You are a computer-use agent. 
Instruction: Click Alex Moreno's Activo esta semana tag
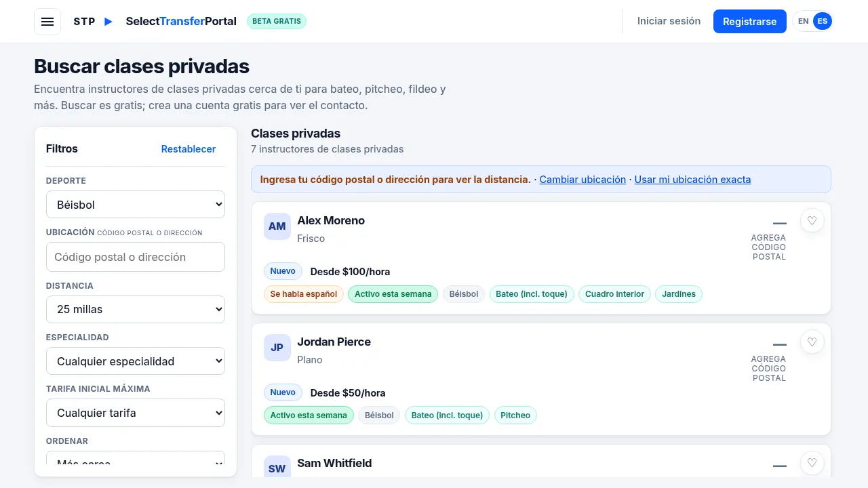[393, 294]
